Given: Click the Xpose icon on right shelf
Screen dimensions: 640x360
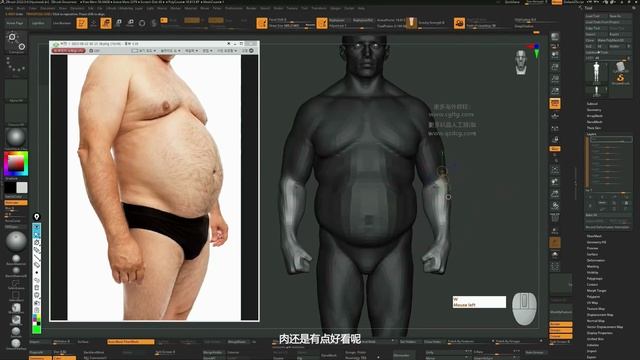Looking at the screenshot, I should pyautogui.click(x=555, y=267).
